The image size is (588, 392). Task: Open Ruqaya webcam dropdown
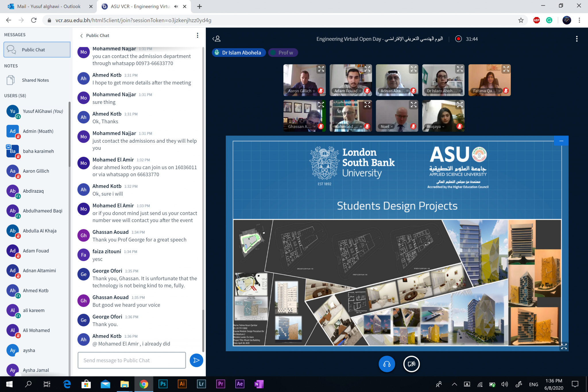coord(435,126)
